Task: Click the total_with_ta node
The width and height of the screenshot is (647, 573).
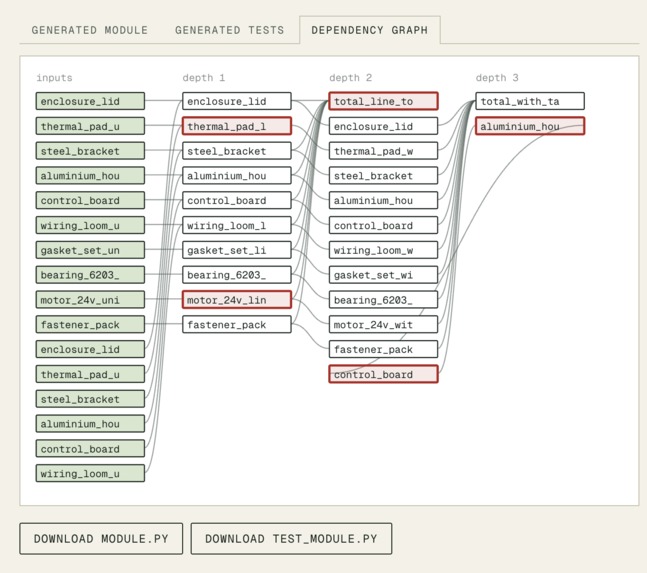Action: pos(530,101)
